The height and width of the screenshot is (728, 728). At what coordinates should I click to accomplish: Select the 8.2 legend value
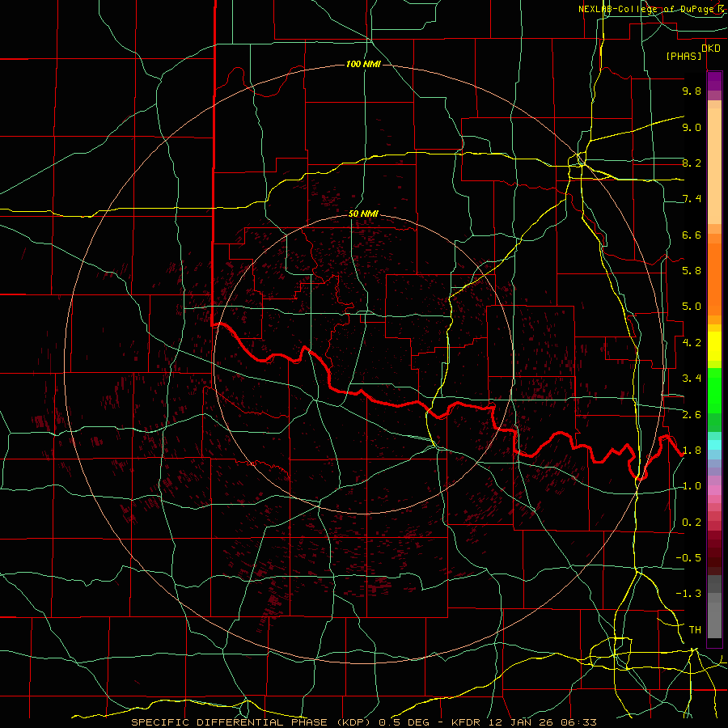click(692, 163)
